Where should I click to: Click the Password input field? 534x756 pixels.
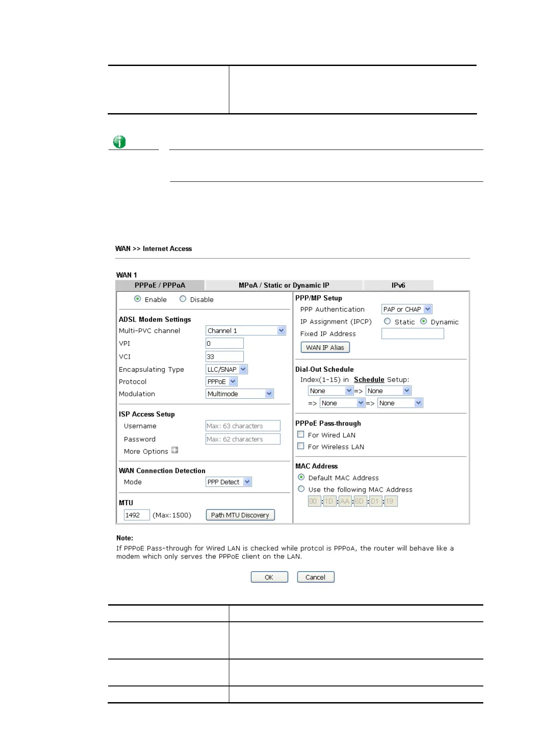[x=243, y=439]
